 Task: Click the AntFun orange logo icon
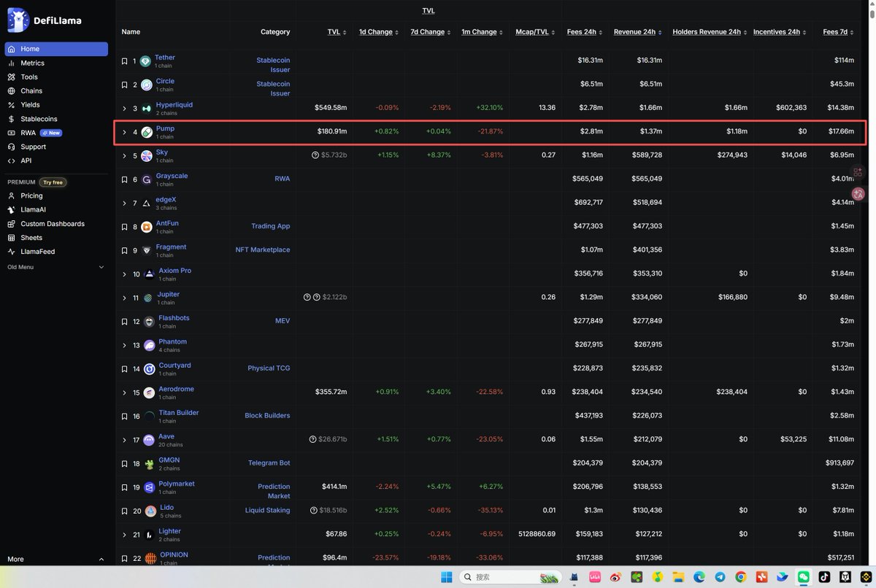[146, 227]
